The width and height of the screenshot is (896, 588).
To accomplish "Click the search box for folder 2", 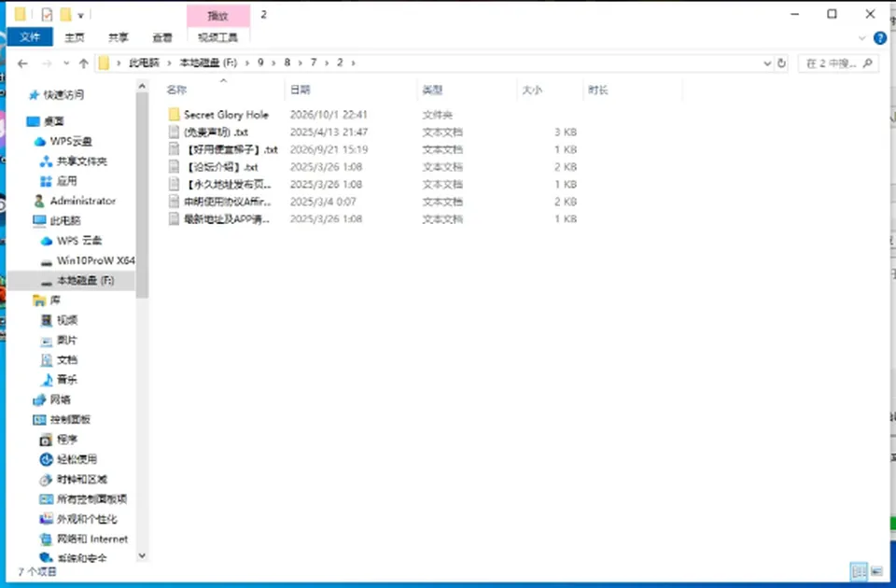I will tap(838, 63).
